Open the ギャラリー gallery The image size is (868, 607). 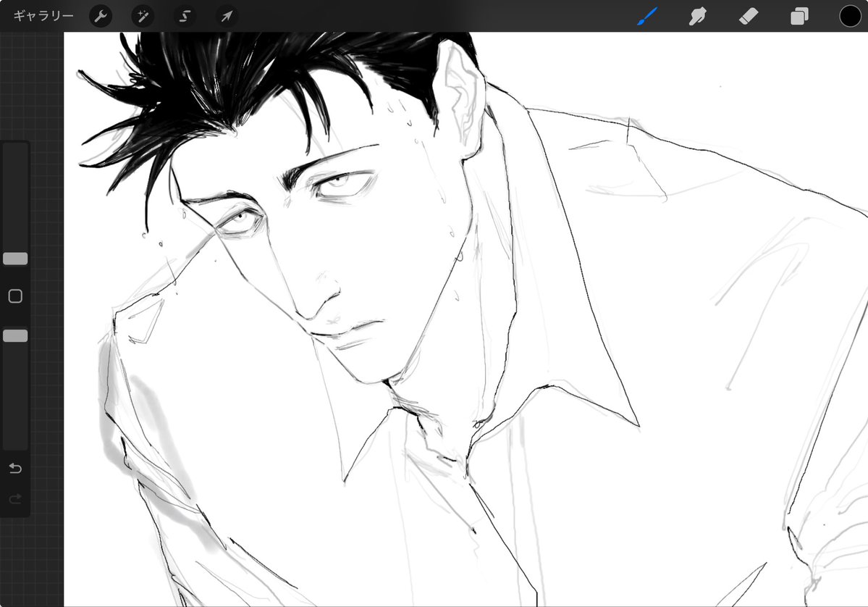click(43, 16)
